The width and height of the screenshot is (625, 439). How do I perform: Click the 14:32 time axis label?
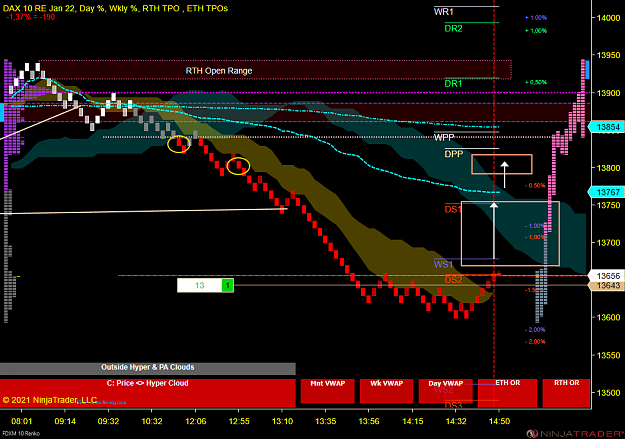pos(456,421)
